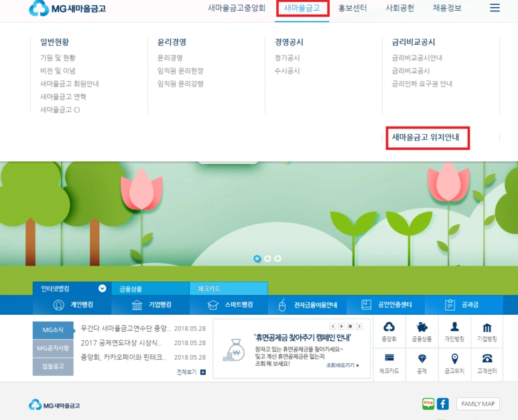The height and width of the screenshot is (420, 518).
Task: Open the 기업뱅킹 building quick icon
Action: tap(487, 332)
